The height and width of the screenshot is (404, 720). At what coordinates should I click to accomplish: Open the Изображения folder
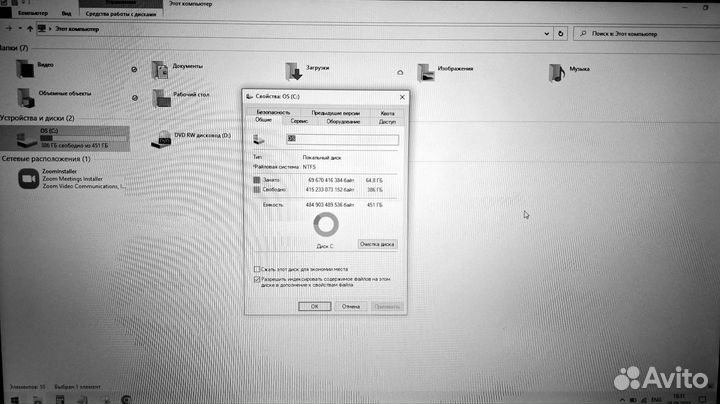pyautogui.click(x=427, y=72)
